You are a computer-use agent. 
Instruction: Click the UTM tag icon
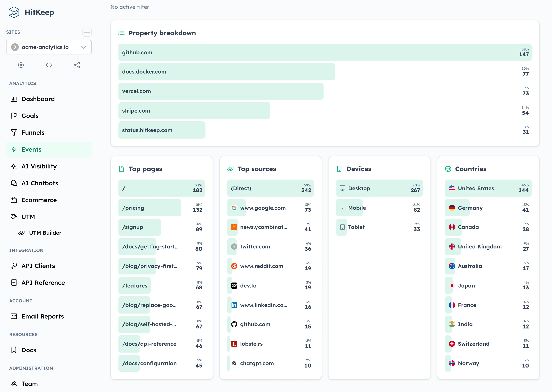tap(14, 217)
